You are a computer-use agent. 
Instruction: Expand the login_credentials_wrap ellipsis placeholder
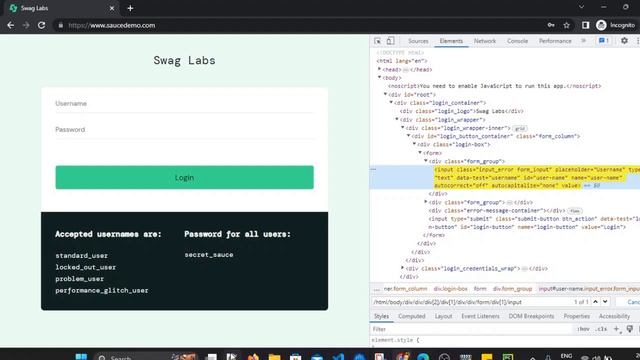click(x=524, y=269)
